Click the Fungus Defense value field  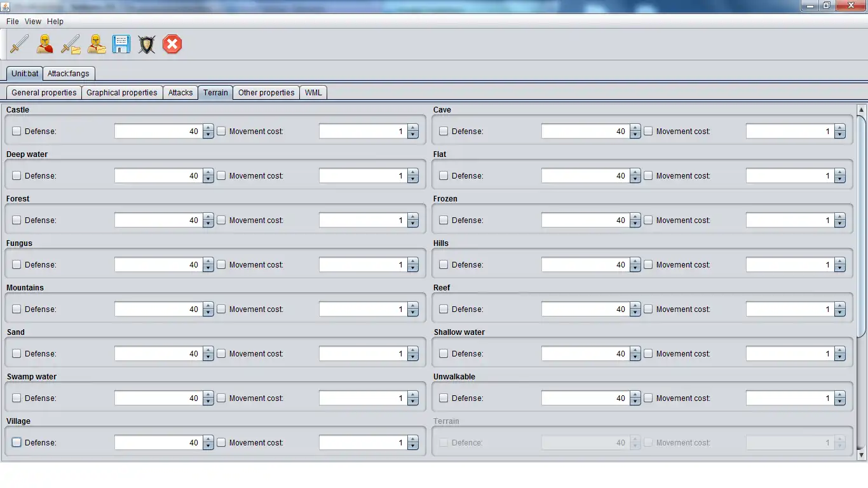click(158, 265)
